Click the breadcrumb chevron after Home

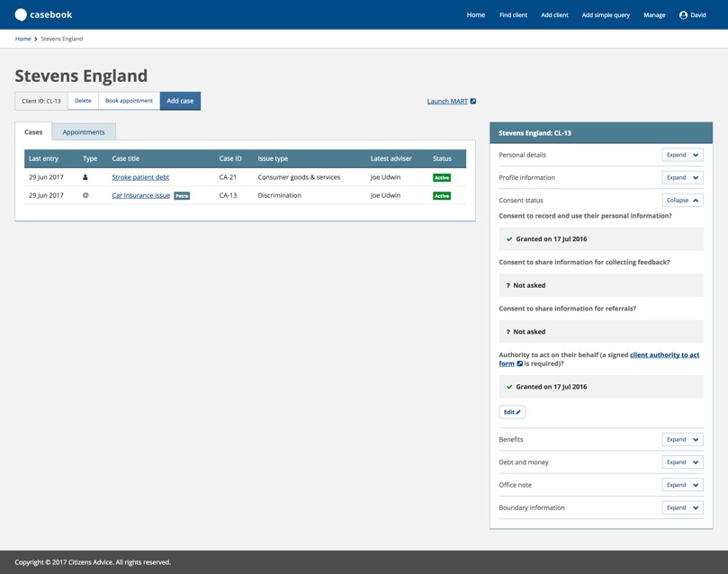pyautogui.click(x=36, y=39)
